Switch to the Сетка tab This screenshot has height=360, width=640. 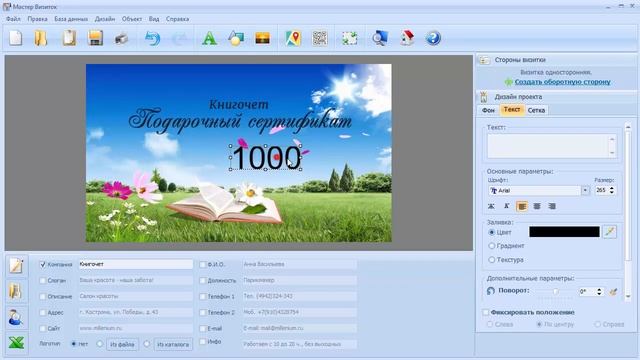click(x=536, y=110)
